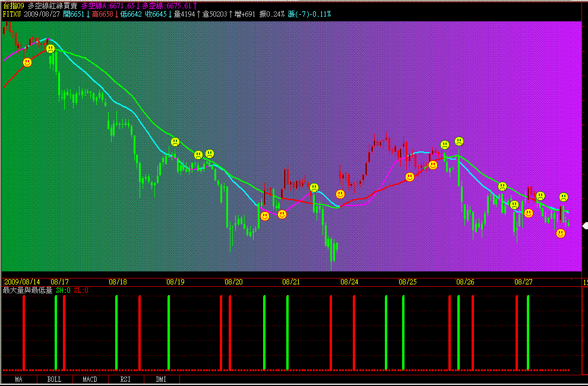Switch to the MA indicator tab
The image size is (588, 386).
coord(19,379)
